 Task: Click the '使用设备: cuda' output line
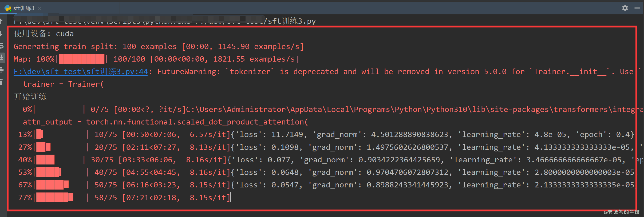[x=44, y=34]
